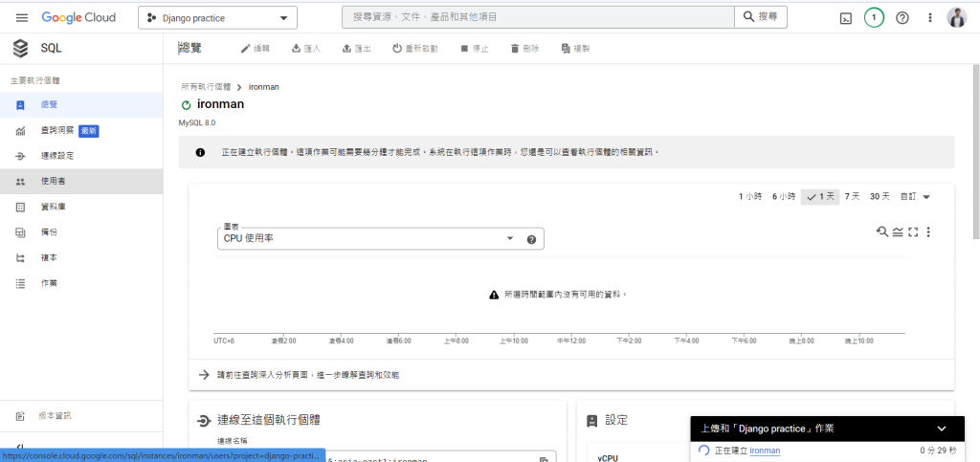
Task: Open 備份 backups in sidebar
Action: click(x=81, y=232)
